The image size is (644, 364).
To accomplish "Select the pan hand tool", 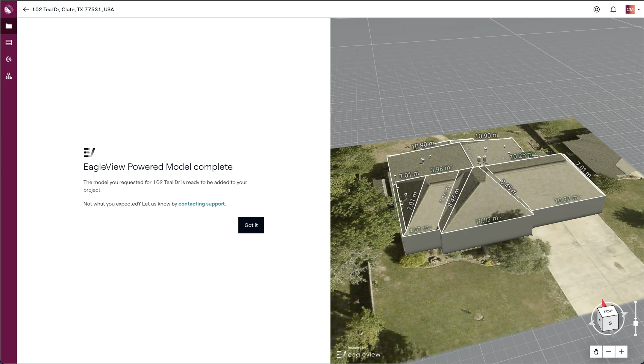I will pyautogui.click(x=596, y=352).
